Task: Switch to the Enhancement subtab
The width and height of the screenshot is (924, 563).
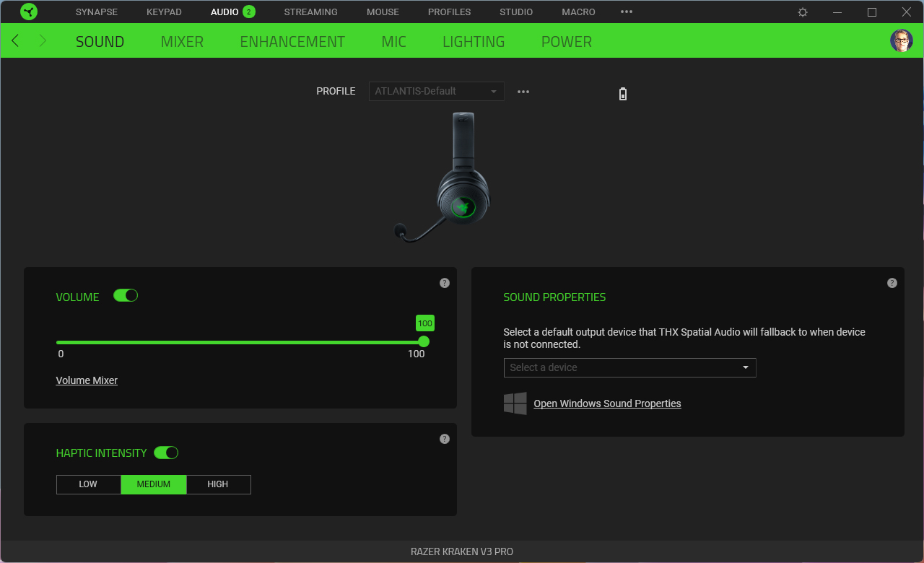Action: [292, 42]
